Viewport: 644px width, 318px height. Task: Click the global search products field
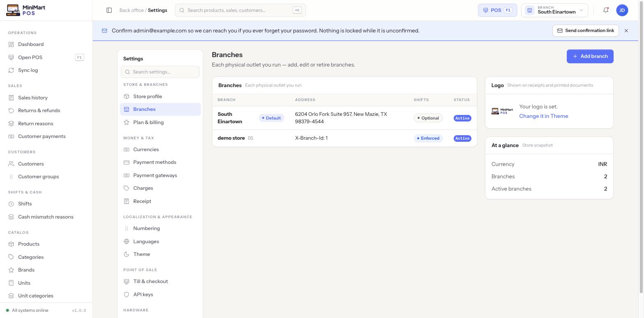(x=240, y=10)
